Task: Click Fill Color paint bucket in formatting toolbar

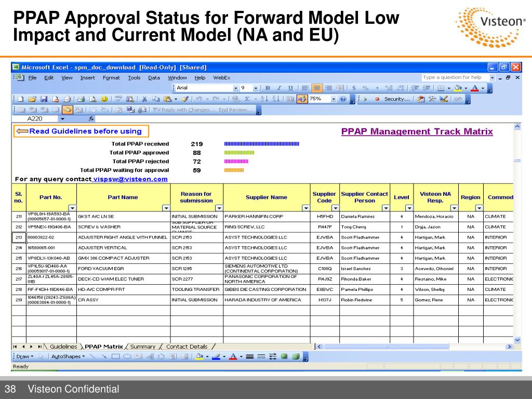Action: point(458,88)
